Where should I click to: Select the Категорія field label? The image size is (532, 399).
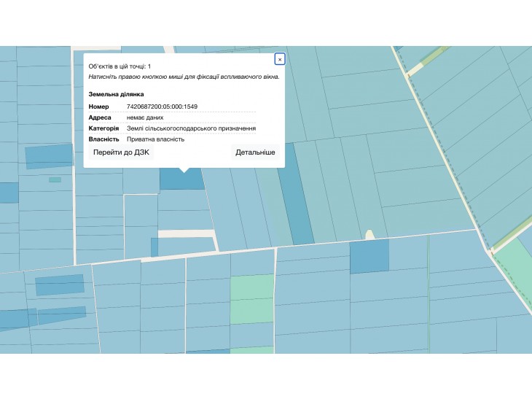click(x=103, y=128)
